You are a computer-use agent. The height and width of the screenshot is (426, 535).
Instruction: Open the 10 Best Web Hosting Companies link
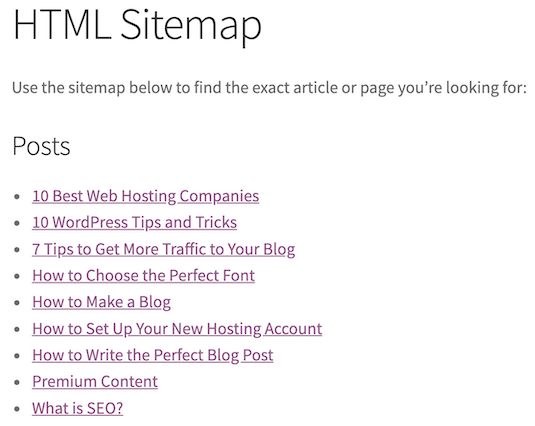point(145,196)
